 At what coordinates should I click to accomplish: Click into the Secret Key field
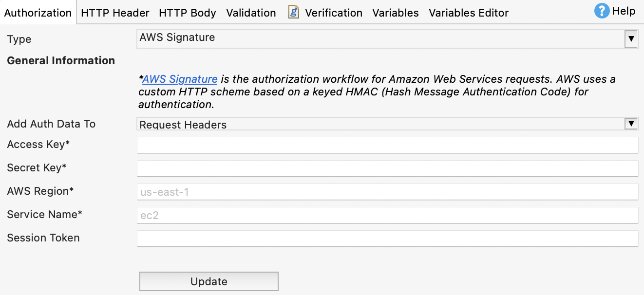pos(387,168)
